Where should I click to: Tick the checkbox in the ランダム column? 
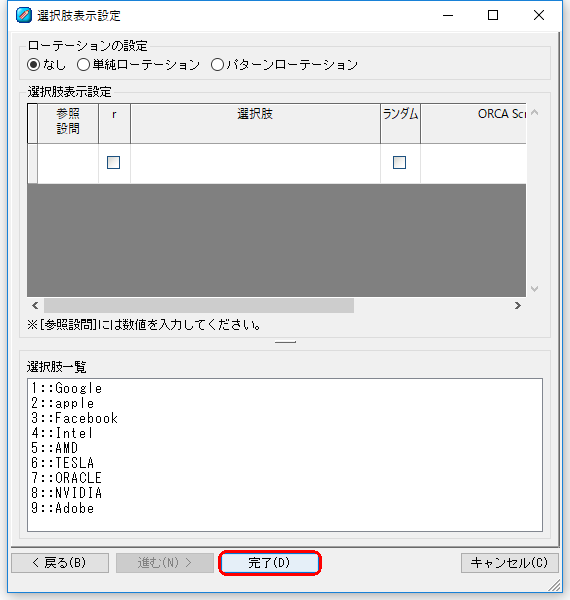pos(399,162)
